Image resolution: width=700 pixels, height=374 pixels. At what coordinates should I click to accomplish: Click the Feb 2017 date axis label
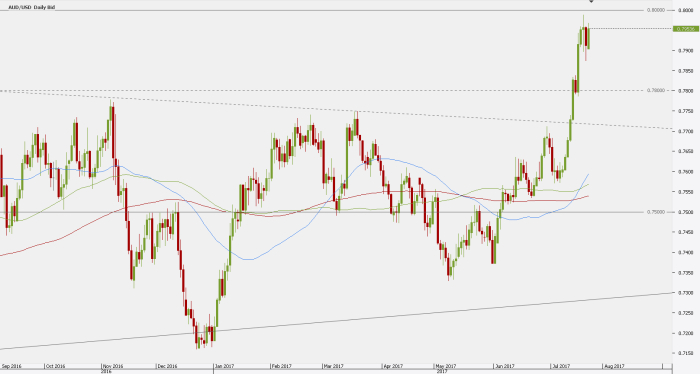[282, 366]
